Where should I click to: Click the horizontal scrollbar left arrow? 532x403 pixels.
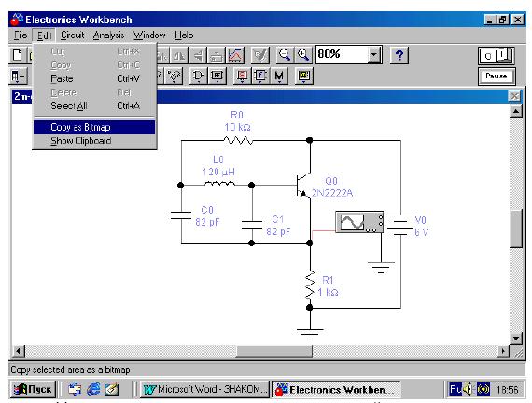click(19, 351)
